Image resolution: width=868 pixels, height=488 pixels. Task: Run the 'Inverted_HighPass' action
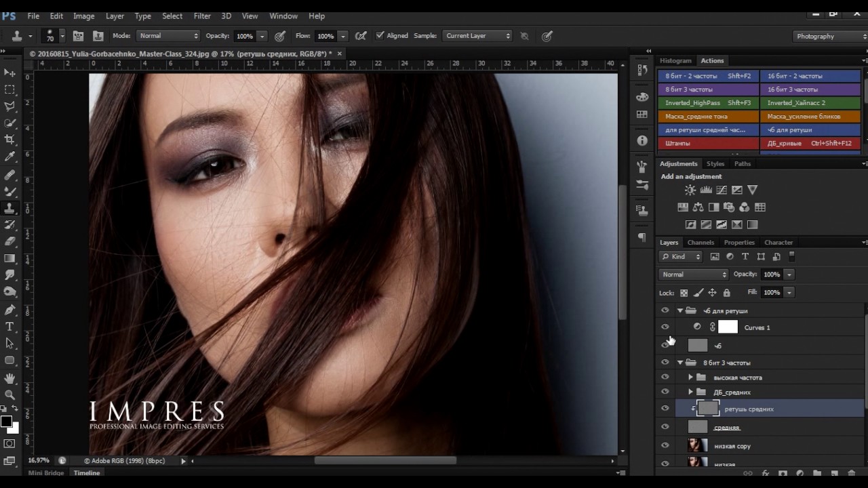click(x=708, y=103)
